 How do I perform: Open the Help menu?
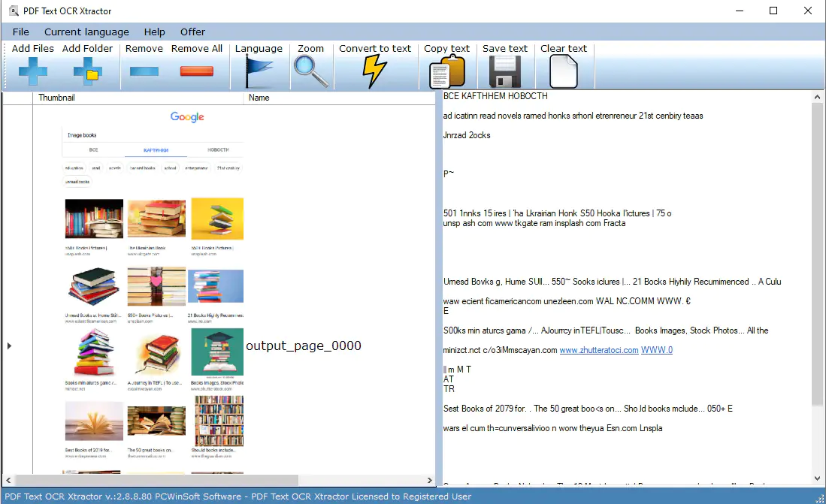(154, 32)
